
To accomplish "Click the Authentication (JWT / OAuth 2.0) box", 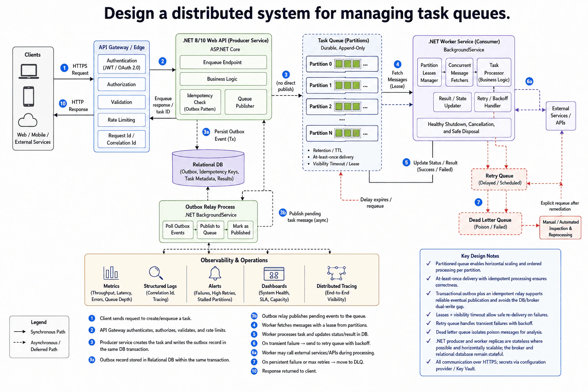I will click(122, 64).
